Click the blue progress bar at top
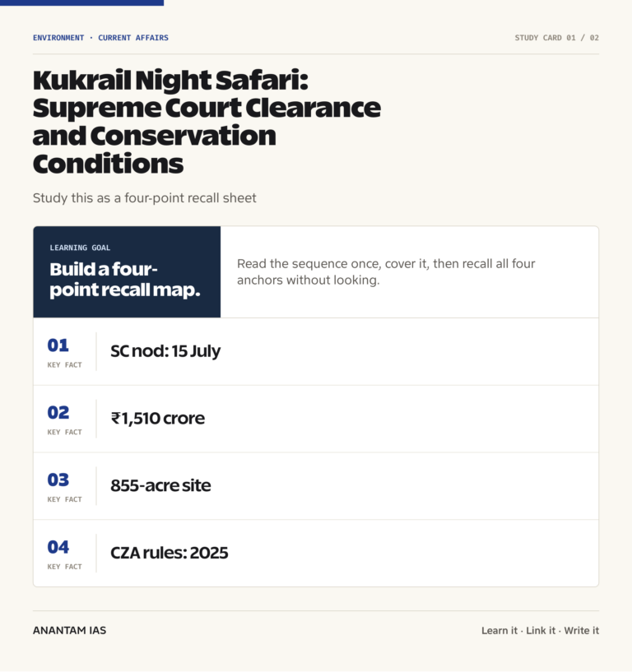The image size is (632, 672). [82, 2]
